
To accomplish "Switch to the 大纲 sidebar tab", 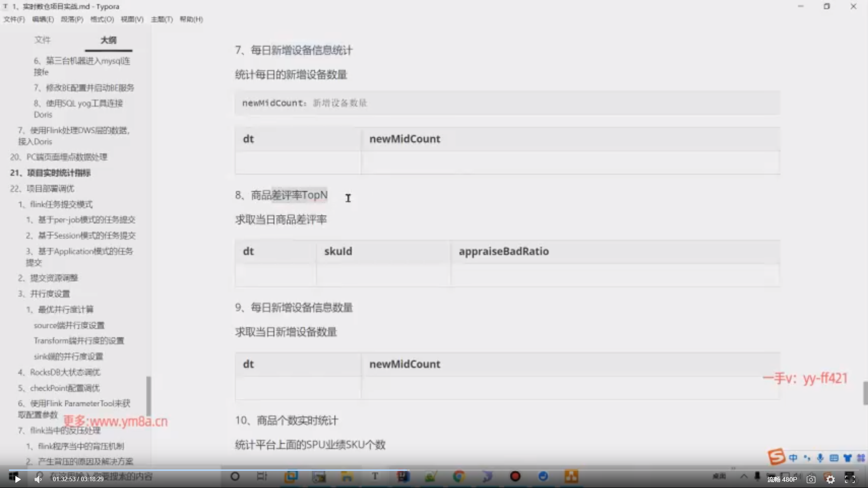I will coord(108,40).
